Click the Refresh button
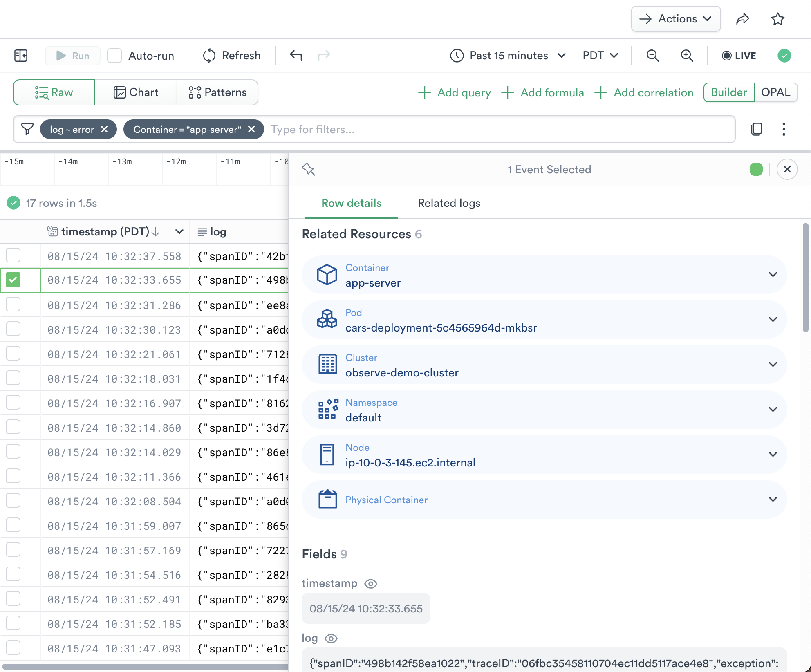 pos(232,56)
